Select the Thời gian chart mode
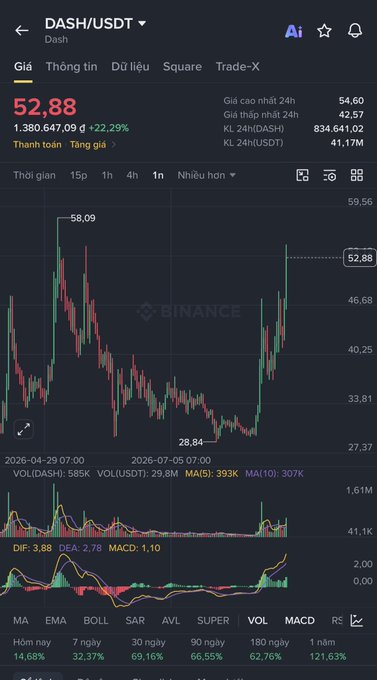Screen dimensions: 377x680 pos(34,175)
